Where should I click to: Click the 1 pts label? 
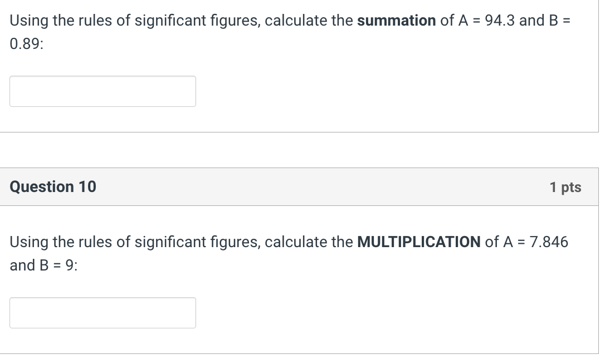[565, 187]
